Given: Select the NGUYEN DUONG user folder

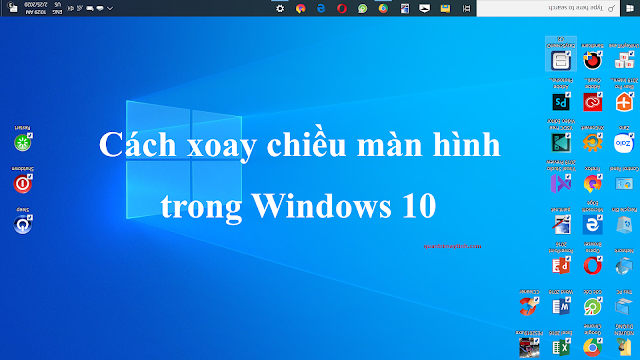Looking at the screenshot, I should point(624,348).
